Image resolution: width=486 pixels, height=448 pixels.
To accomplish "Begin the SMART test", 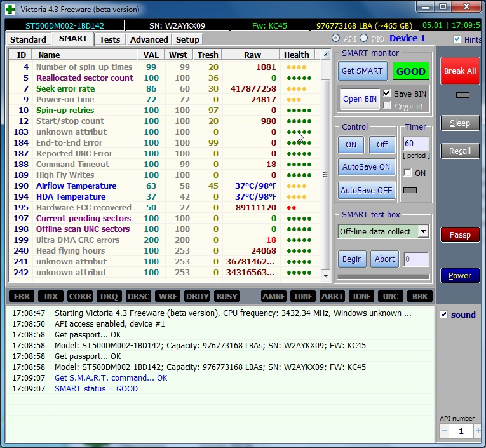I will [352, 259].
